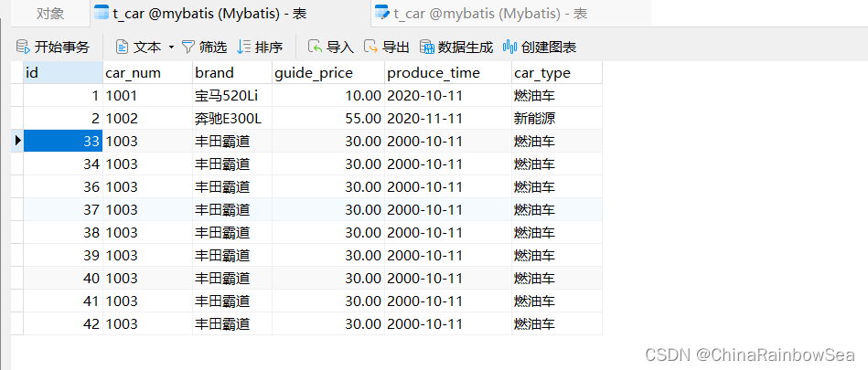Click the id cell 37
Image resolution: width=868 pixels, height=370 pixels.
(63, 209)
